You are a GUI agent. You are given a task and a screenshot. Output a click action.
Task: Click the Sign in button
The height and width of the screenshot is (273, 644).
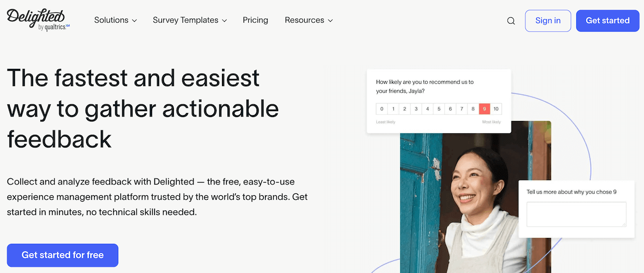pos(547,21)
